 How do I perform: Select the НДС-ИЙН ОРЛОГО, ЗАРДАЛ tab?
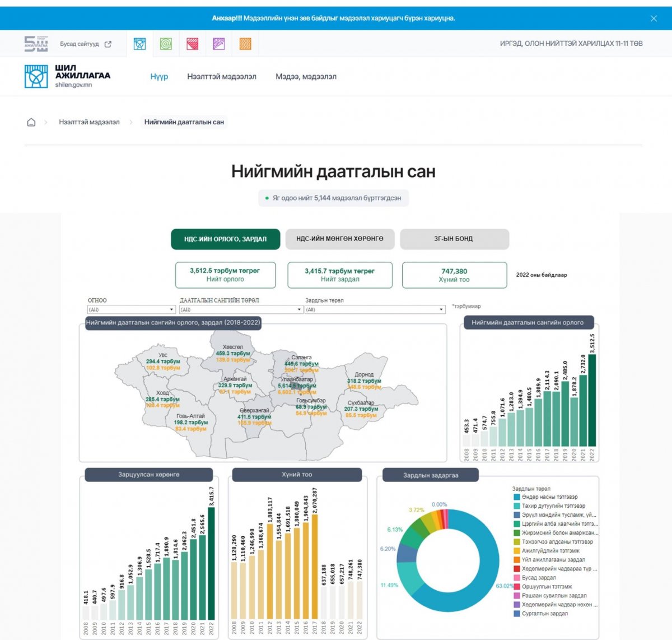point(225,239)
